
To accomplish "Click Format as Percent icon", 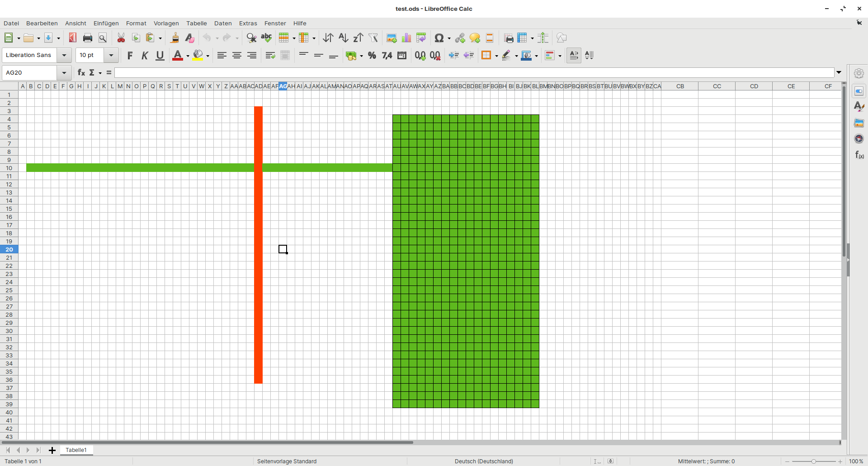I will pos(372,55).
